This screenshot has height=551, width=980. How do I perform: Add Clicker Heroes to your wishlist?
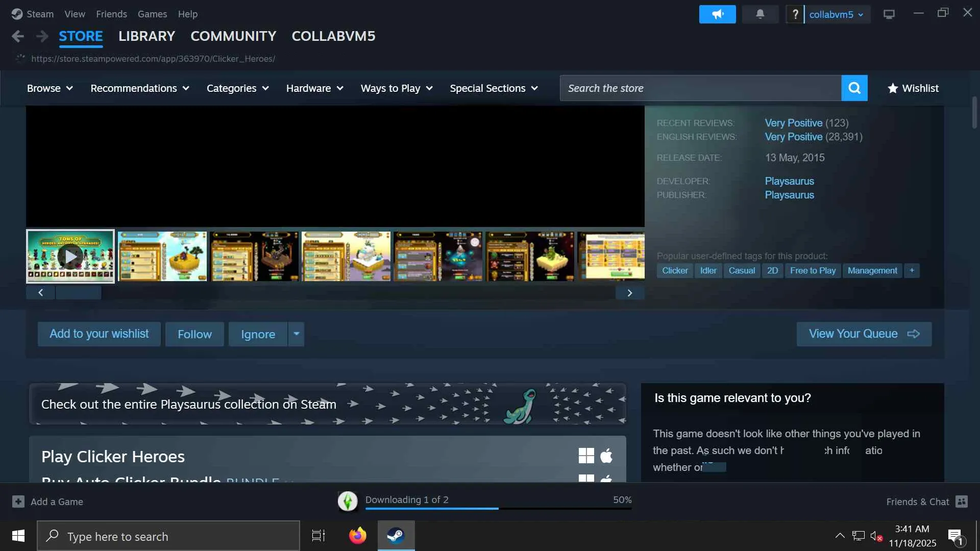pos(99,334)
